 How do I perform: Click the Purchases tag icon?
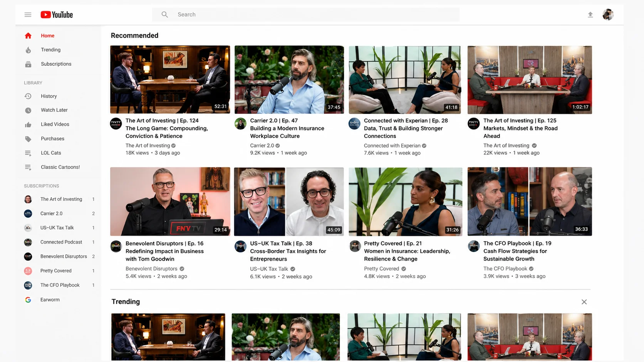[x=28, y=139]
